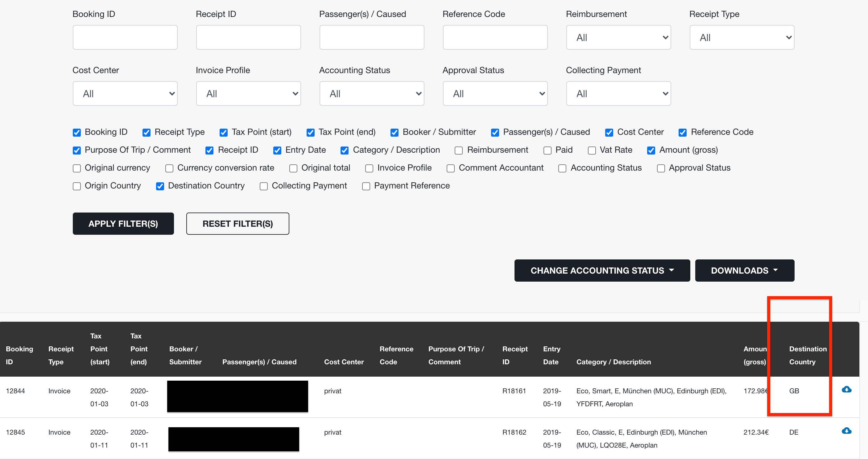Click the Receipt Type table header
The image size is (868, 459).
[x=61, y=355]
